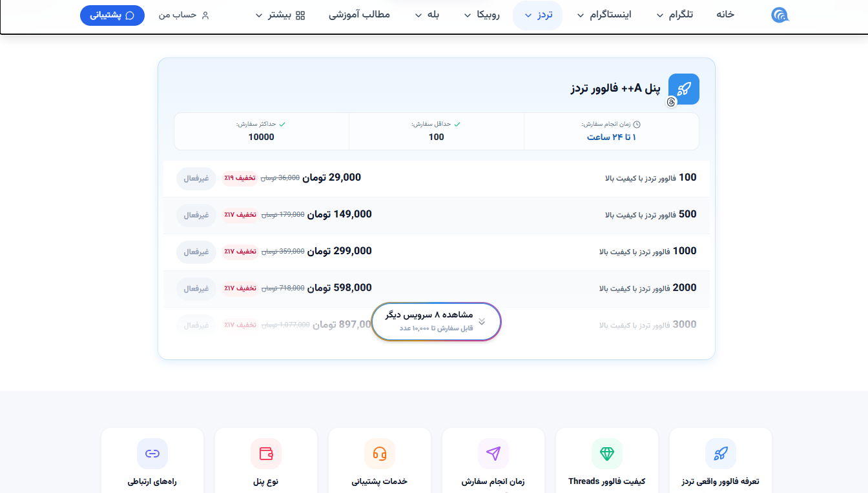Open حساب من account link
Viewport: 868px width, 493px height.
(x=184, y=15)
